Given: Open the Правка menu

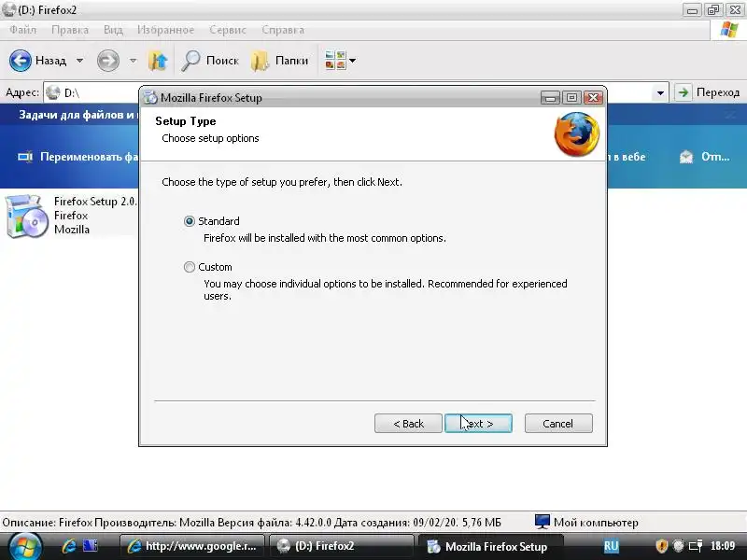Looking at the screenshot, I should click(70, 30).
